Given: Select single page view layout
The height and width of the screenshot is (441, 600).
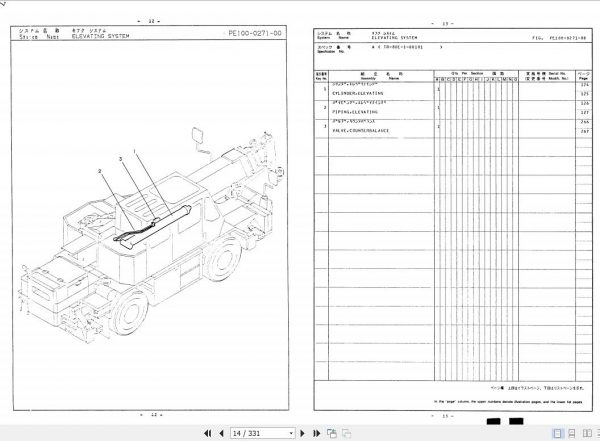Looking at the screenshot, I should tap(558, 433).
